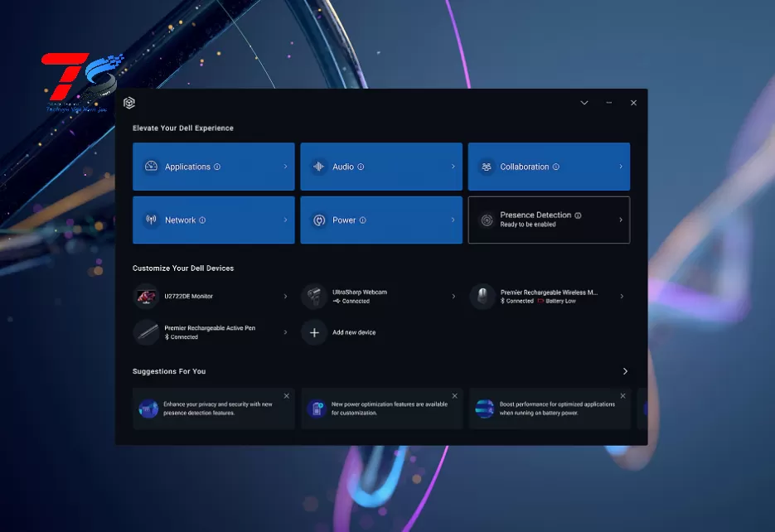Open the Applications tile

(x=213, y=167)
